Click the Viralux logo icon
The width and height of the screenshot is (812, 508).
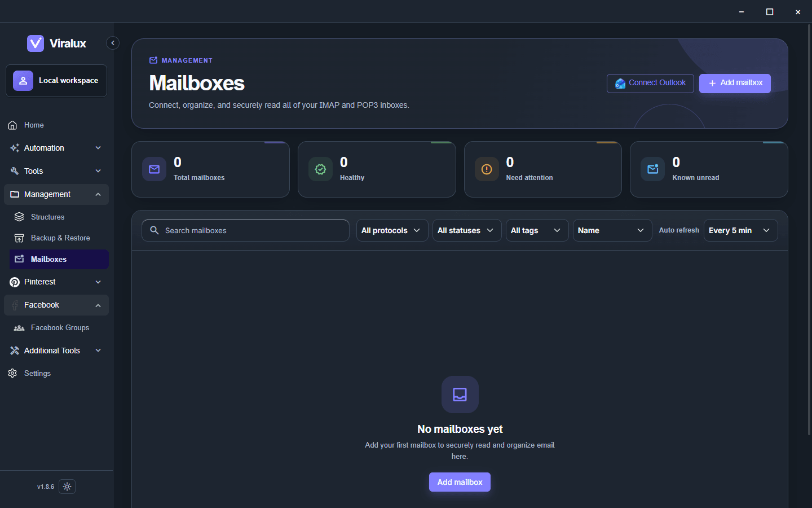coord(36,43)
